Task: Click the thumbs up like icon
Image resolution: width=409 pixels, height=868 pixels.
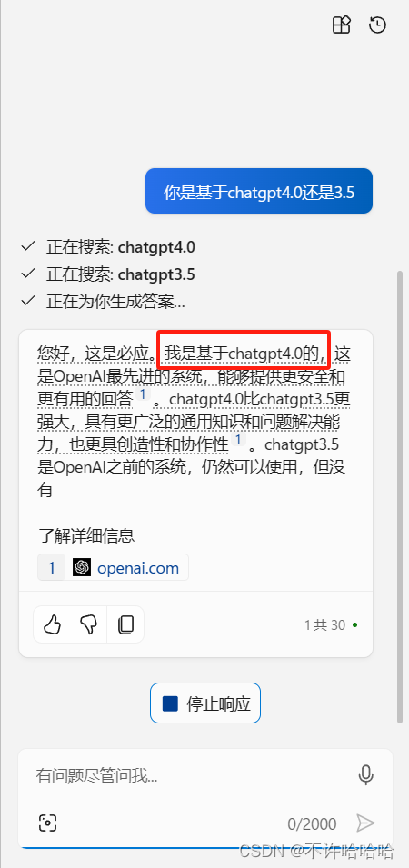Action: coord(52,625)
